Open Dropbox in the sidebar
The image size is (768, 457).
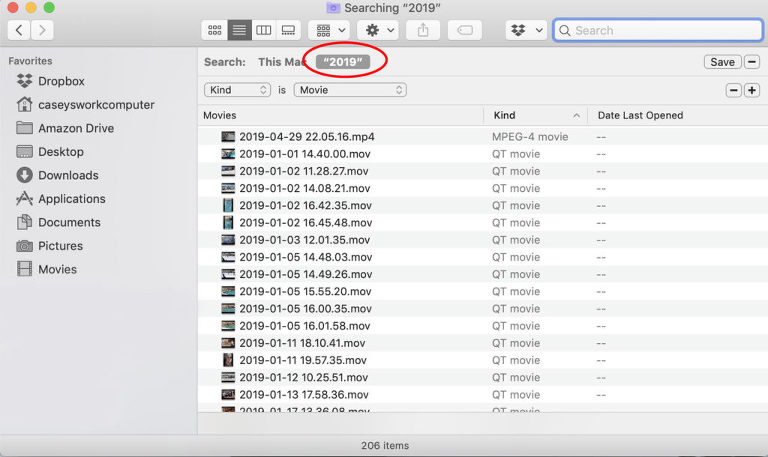click(x=61, y=81)
